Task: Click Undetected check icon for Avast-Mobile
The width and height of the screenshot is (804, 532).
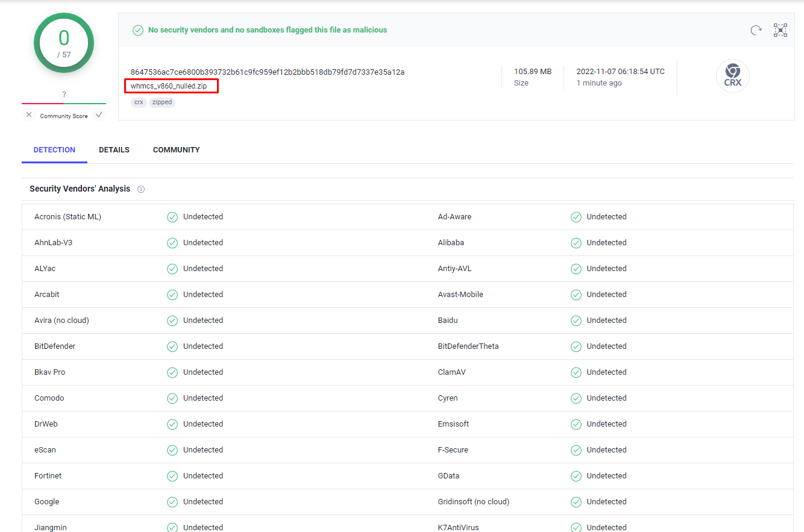Action: click(x=576, y=295)
